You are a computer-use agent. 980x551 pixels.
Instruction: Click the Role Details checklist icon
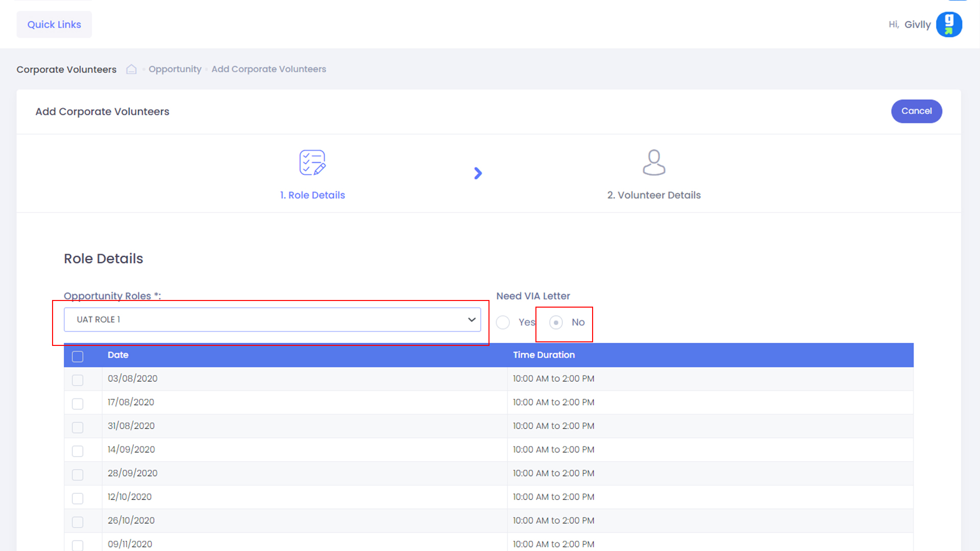click(x=312, y=163)
